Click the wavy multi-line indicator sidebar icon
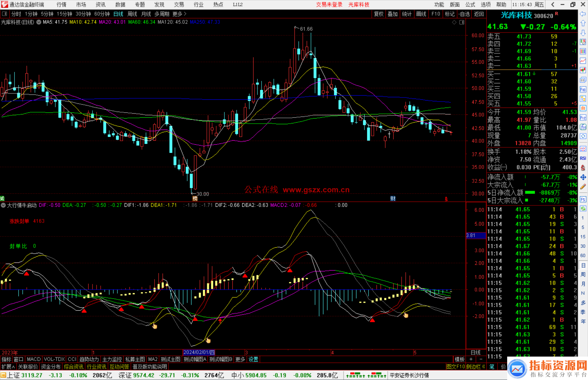 (583, 149)
